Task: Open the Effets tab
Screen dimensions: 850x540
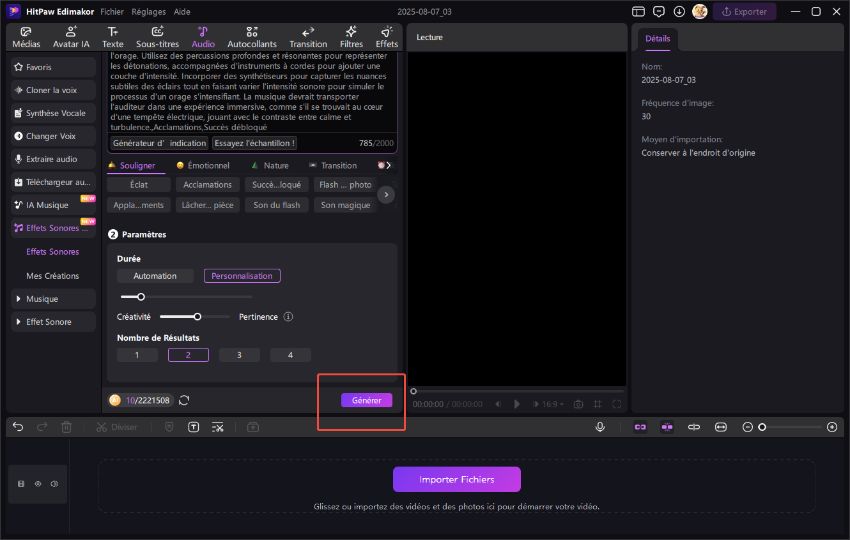Action: [x=387, y=37]
